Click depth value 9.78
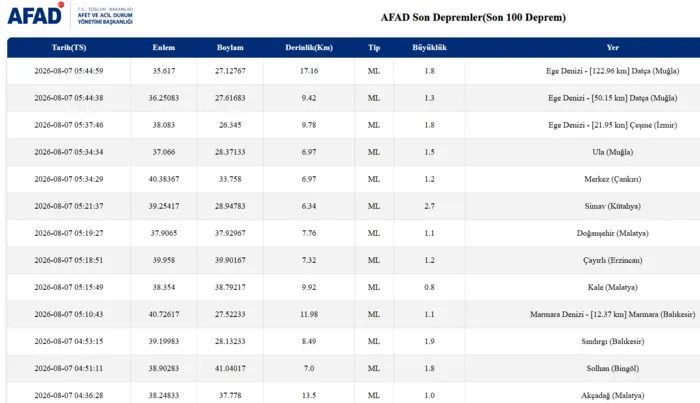Image resolution: width=700 pixels, height=403 pixels. pyautogui.click(x=309, y=125)
